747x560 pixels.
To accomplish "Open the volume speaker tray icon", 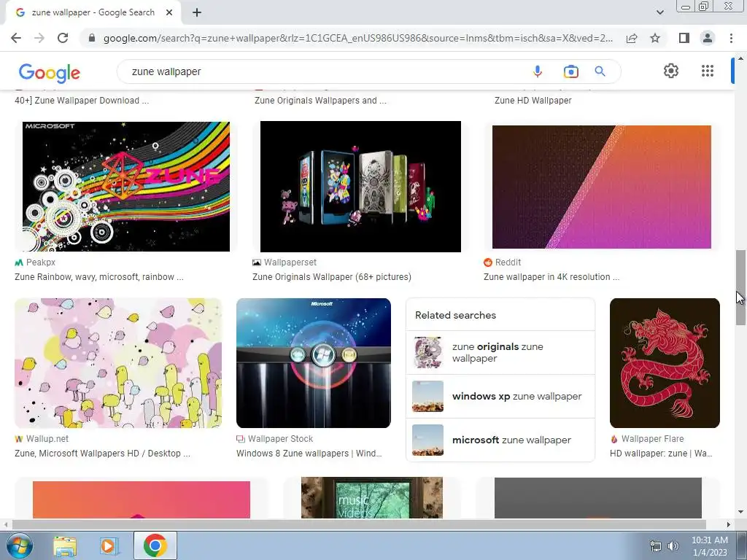I will point(673,546).
